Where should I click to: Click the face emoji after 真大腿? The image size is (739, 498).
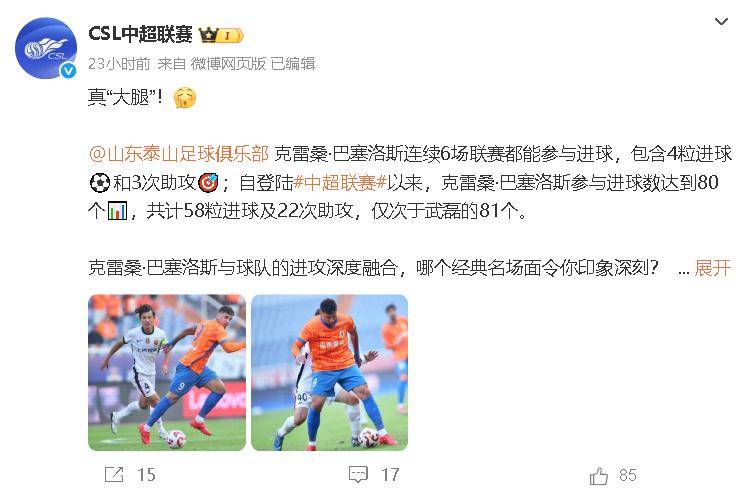click(185, 98)
